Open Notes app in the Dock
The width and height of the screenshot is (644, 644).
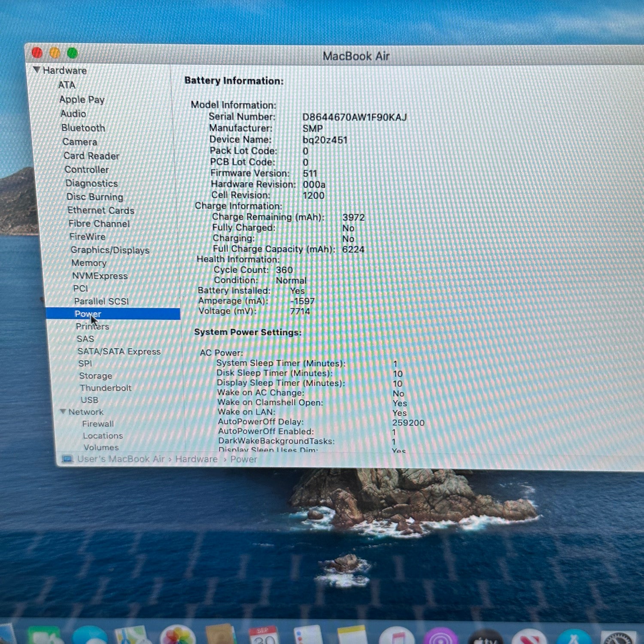(x=352, y=636)
